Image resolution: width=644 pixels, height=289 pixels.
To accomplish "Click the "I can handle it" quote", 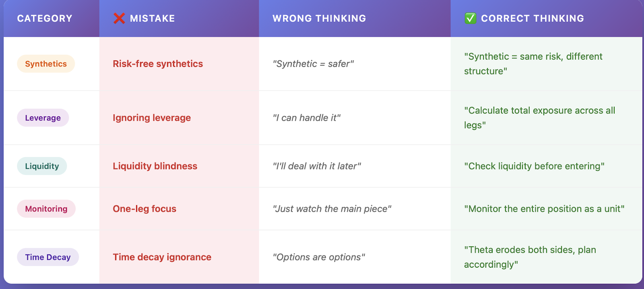I will 306,118.
